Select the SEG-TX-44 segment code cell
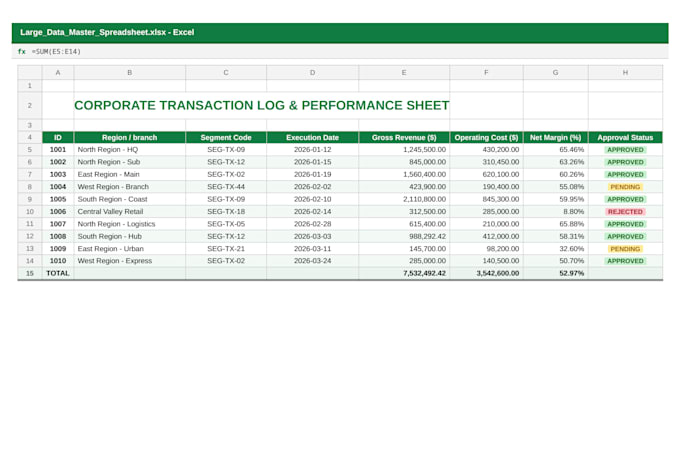Viewport: 680px width, 459px height. 226,187
